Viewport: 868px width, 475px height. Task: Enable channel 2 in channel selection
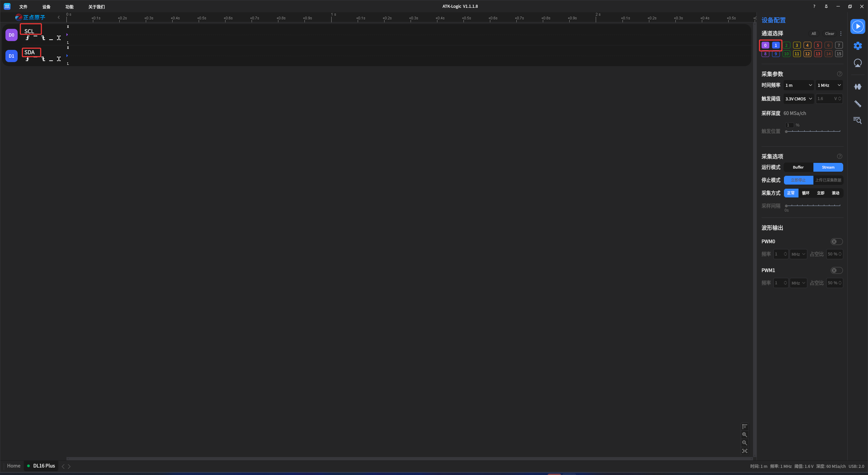(786, 45)
